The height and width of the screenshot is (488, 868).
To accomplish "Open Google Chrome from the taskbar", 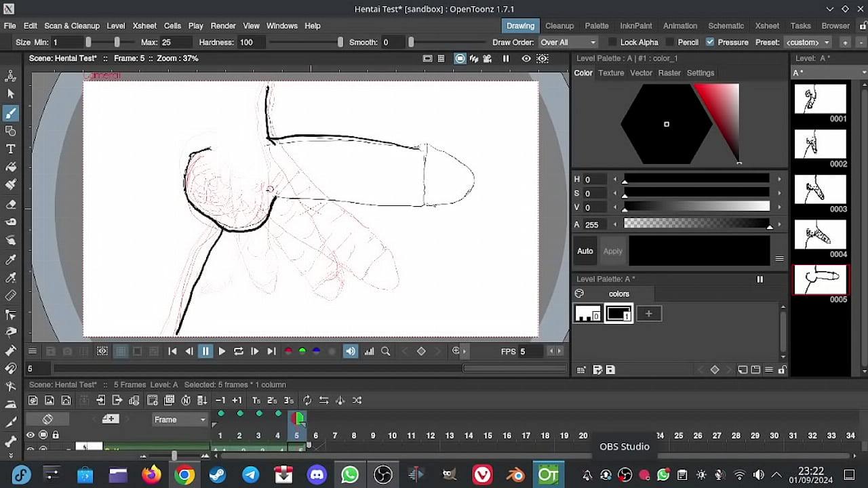I will point(184,474).
